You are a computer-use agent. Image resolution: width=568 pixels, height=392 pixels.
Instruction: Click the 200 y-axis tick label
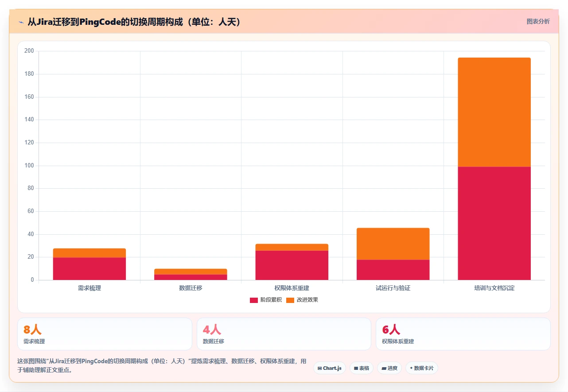[29, 51]
